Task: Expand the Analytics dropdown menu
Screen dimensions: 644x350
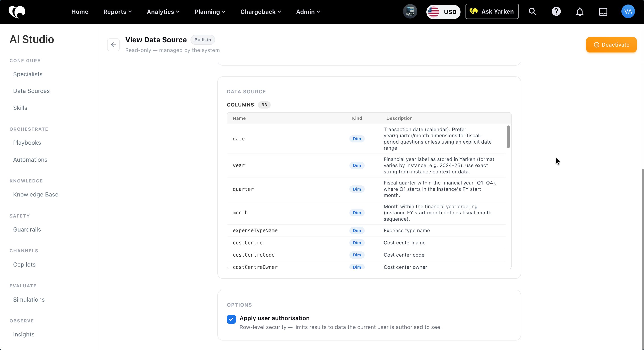Action: (163, 12)
